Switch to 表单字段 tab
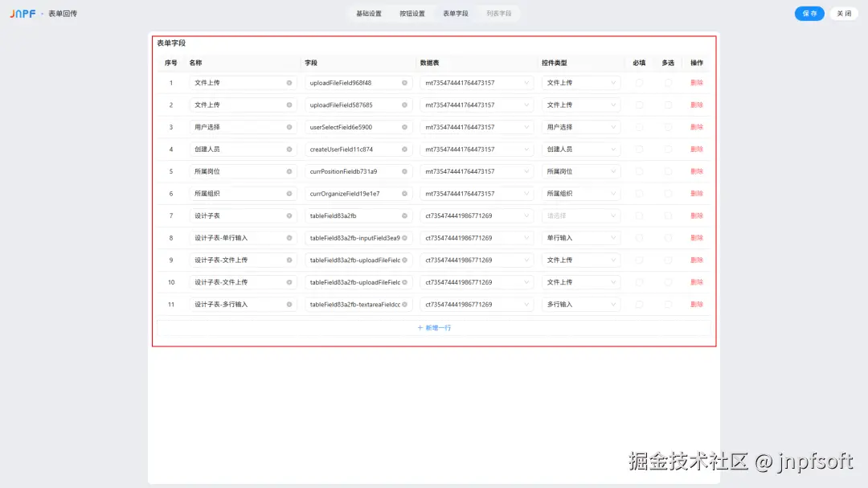Viewport: 868px width, 488px height. 456,14
